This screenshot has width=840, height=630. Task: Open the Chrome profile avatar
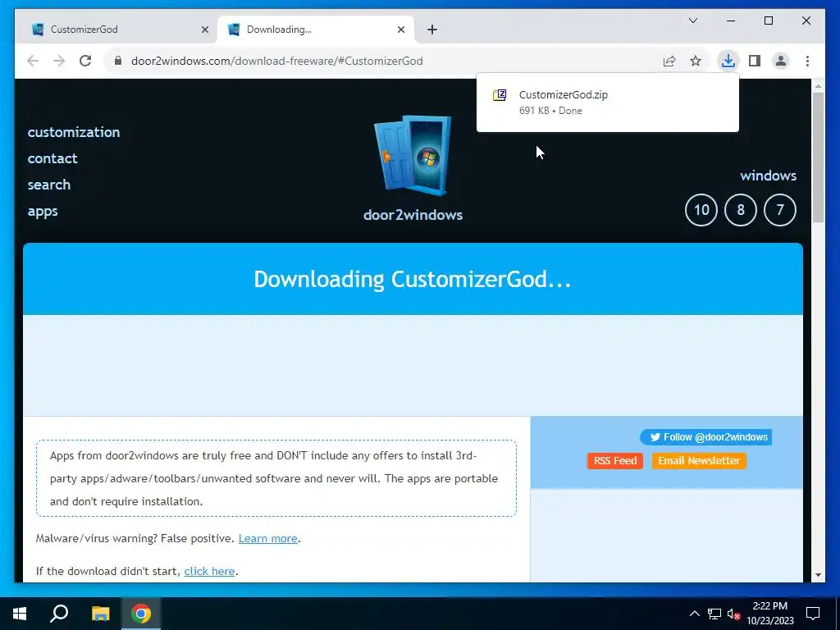point(781,61)
